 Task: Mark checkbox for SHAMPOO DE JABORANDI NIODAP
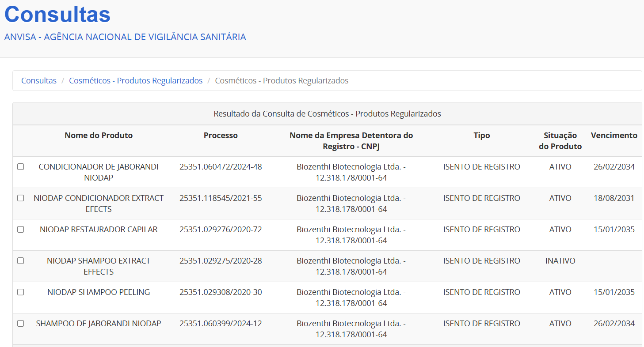pyautogui.click(x=20, y=324)
